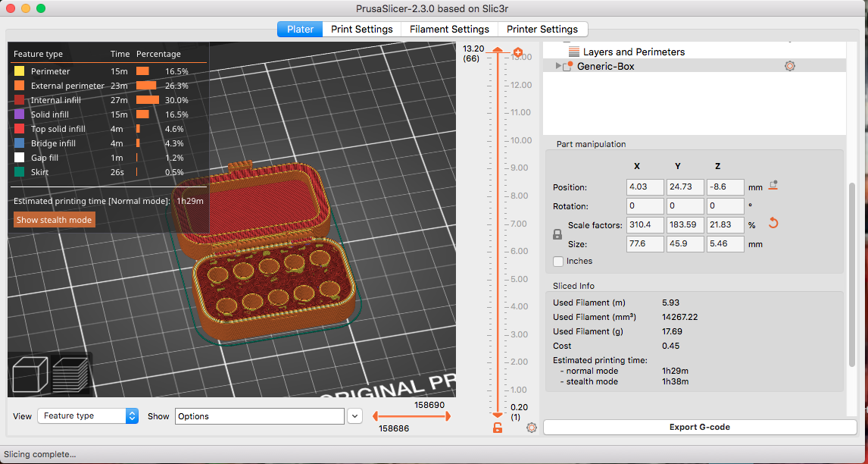Image resolution: width=868 pixels, height=464 pixels.
Task: Open the Plater tab
Action: [x=300, y=30]
